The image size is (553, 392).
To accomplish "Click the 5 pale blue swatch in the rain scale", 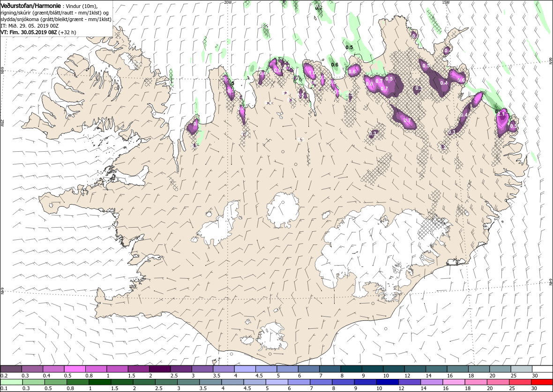I will click(276, 382).
